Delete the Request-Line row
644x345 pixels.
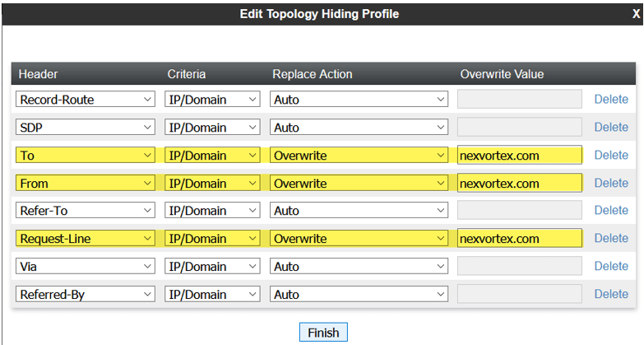tap(611, 238)
